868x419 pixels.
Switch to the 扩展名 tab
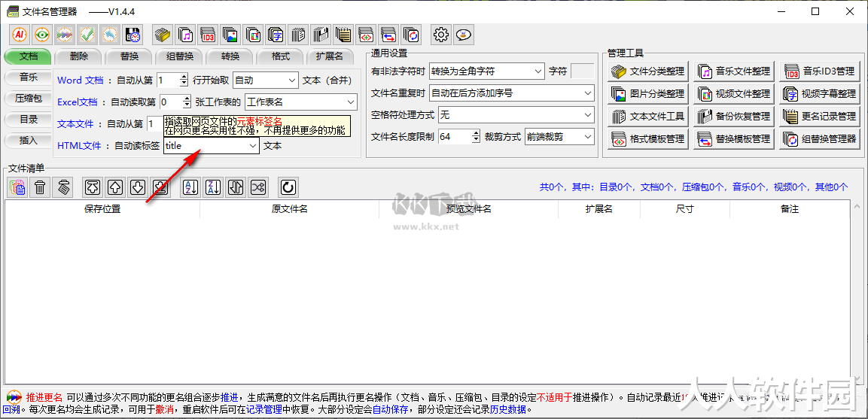330,56
